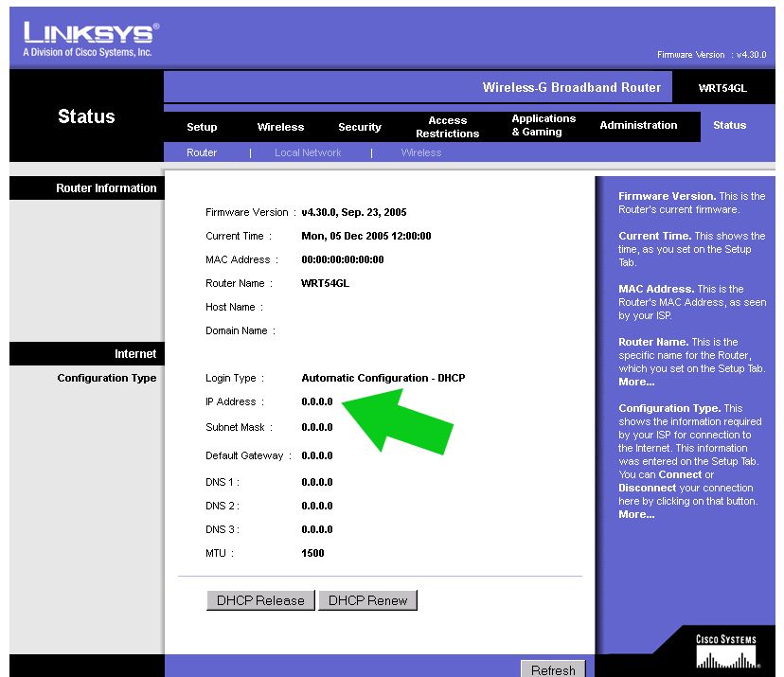Image resolution: width=784 pixels, height=677 pixels.
Task: Click the MAC Address help heading
Action: click(656, 289)
